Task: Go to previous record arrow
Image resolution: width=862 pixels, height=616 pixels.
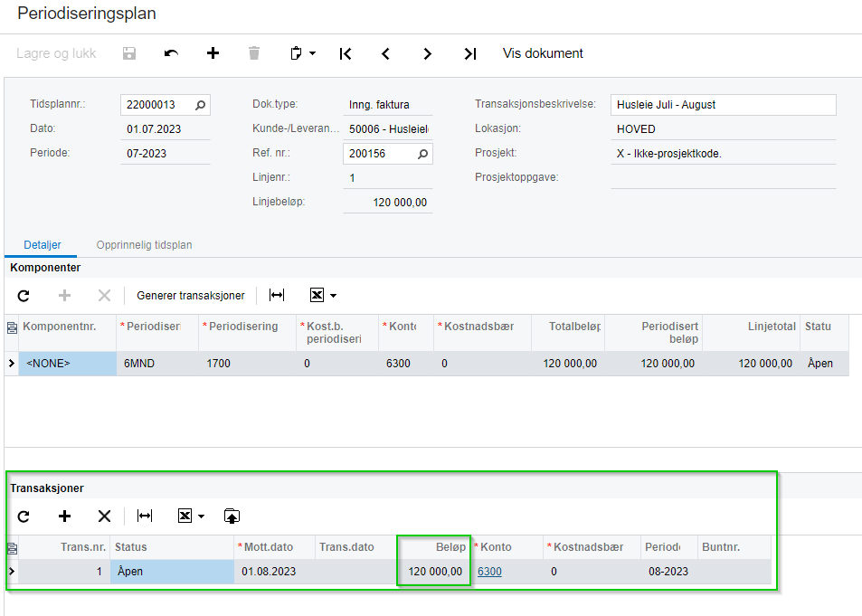Action: coord(386,53)
